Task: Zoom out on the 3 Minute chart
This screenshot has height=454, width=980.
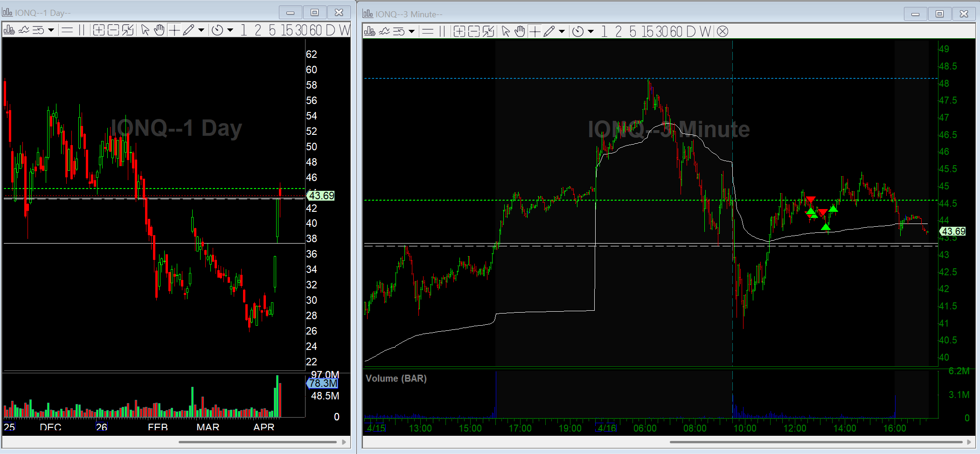Action: [474, 31]
